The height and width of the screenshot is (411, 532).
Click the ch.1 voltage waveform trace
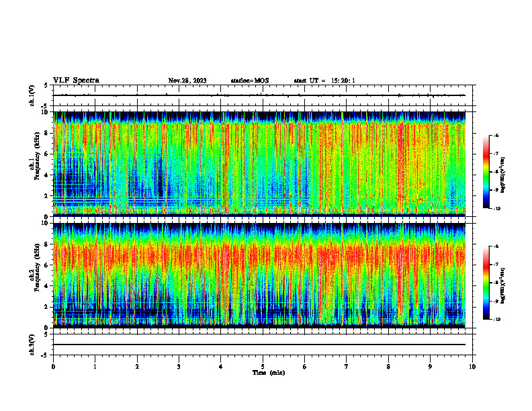coord(259,95)
